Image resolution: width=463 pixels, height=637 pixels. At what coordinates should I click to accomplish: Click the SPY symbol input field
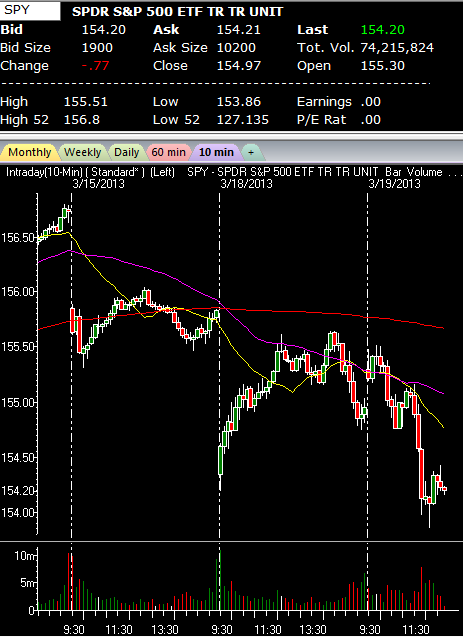[30, 10]
